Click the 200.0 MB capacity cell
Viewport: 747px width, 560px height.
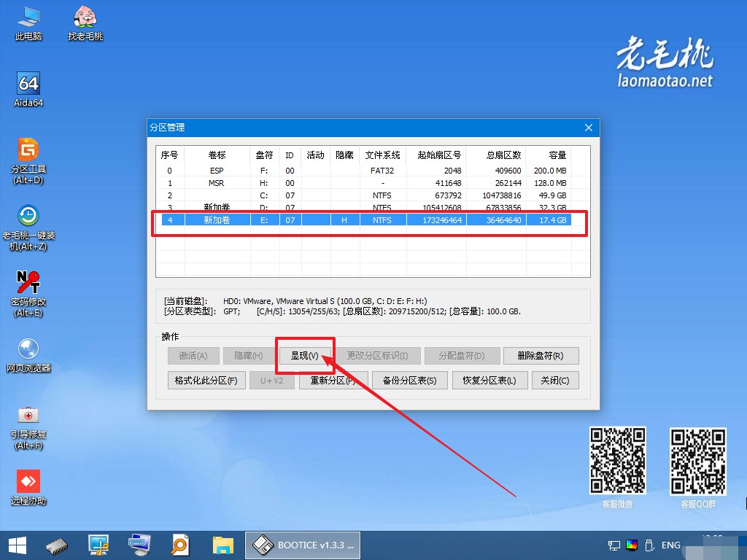coord(550,171)
